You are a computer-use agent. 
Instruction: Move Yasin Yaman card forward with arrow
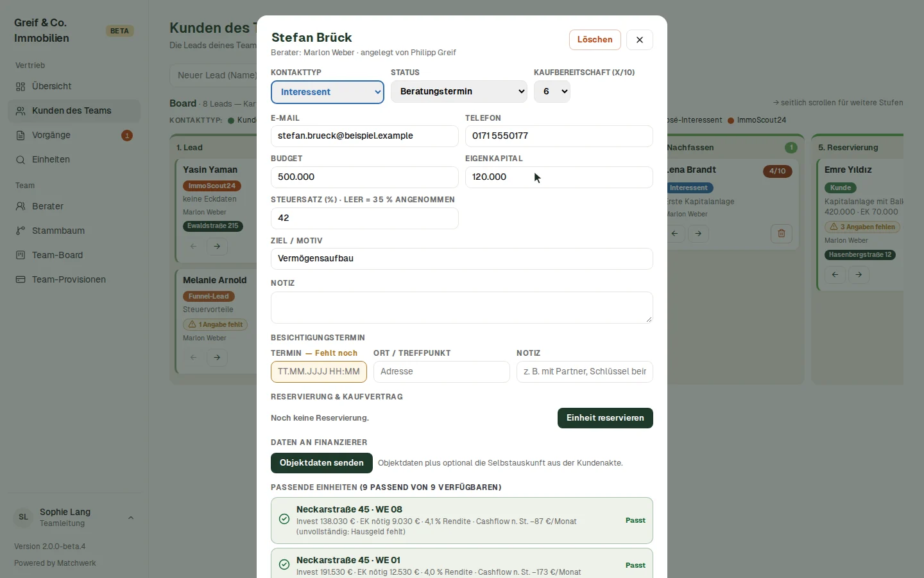(218, 247)
